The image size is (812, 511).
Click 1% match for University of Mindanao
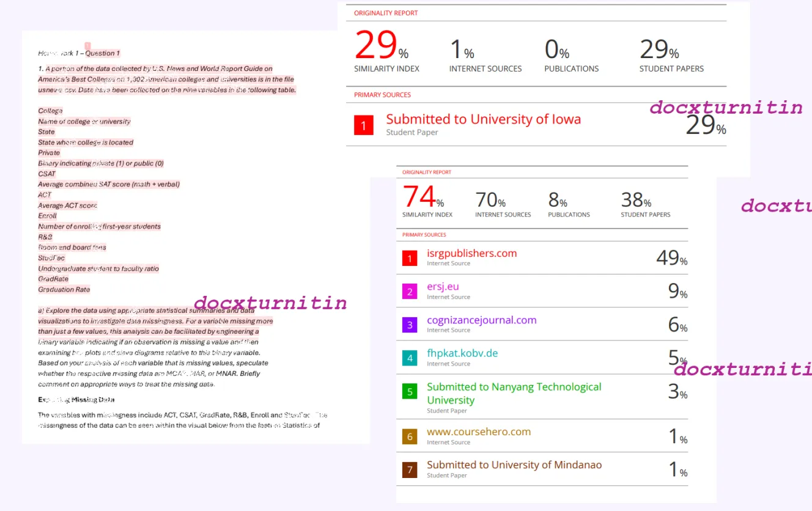[x=677, y=469]
